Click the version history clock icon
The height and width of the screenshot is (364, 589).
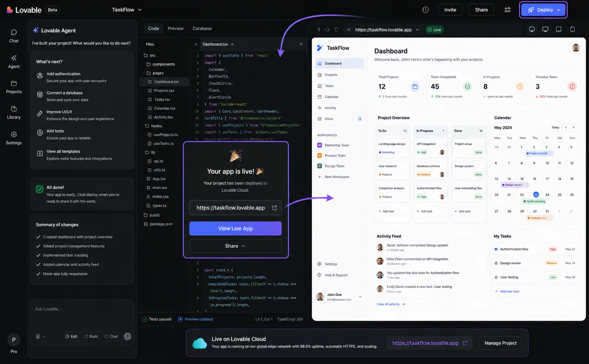[425, 10]
